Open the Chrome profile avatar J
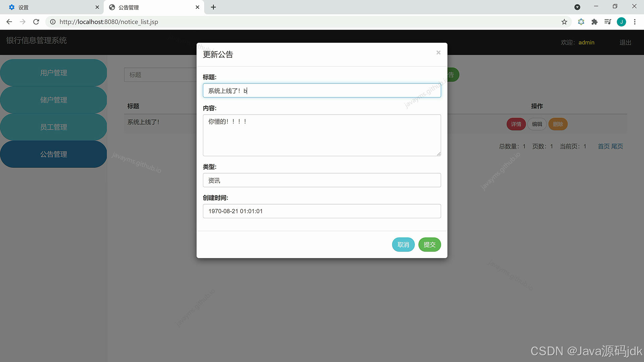 621,22
